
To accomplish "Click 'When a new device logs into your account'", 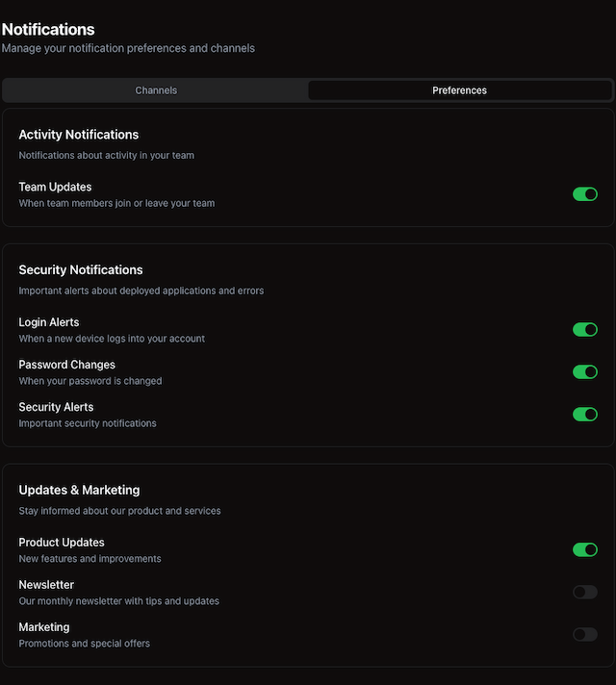I will click(112, 339).
